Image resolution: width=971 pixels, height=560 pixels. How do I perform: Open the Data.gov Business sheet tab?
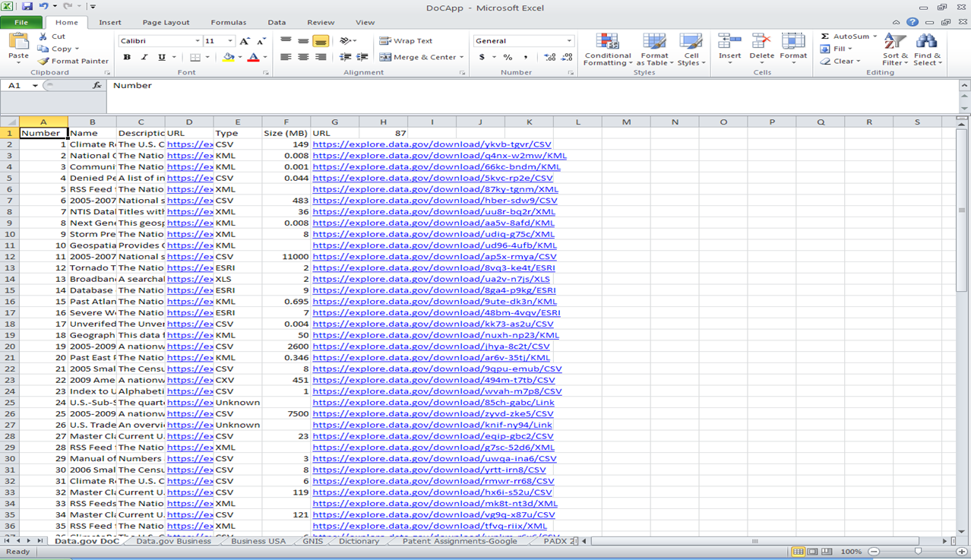173,541
